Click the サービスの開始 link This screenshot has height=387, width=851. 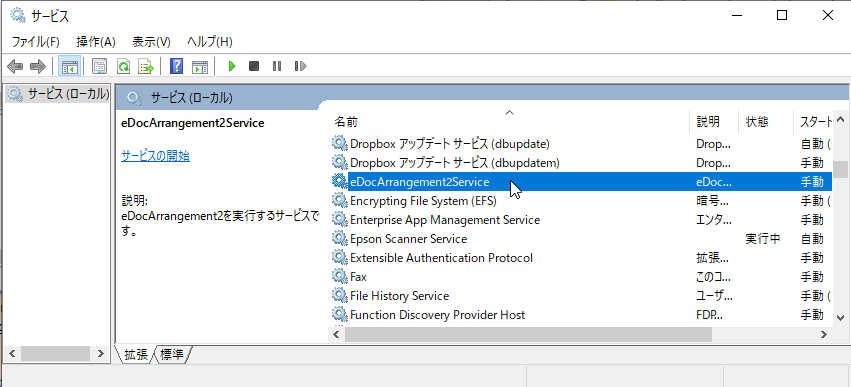(155, 156)
